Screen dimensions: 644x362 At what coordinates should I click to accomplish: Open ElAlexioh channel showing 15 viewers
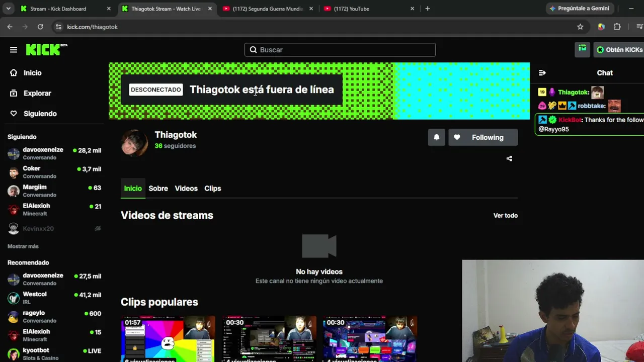tap(54, 335)
